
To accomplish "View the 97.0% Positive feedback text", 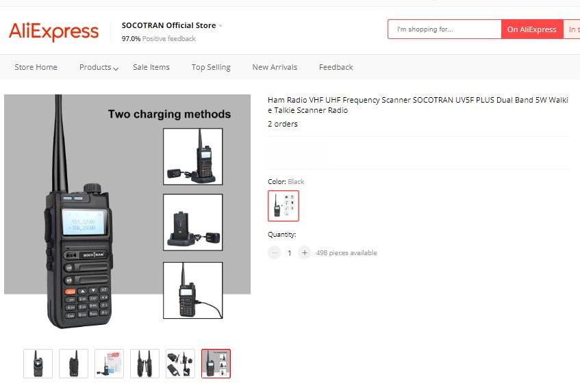I will click(159, 38).
